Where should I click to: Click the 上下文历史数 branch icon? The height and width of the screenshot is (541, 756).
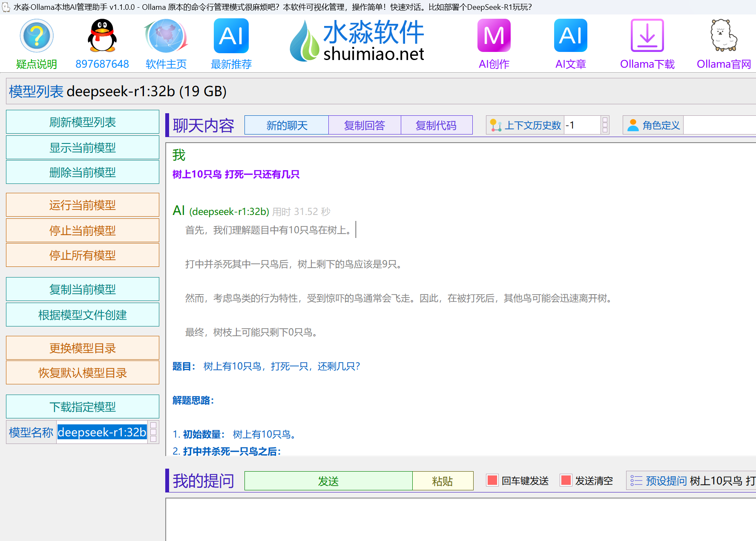tap(496, 125)
